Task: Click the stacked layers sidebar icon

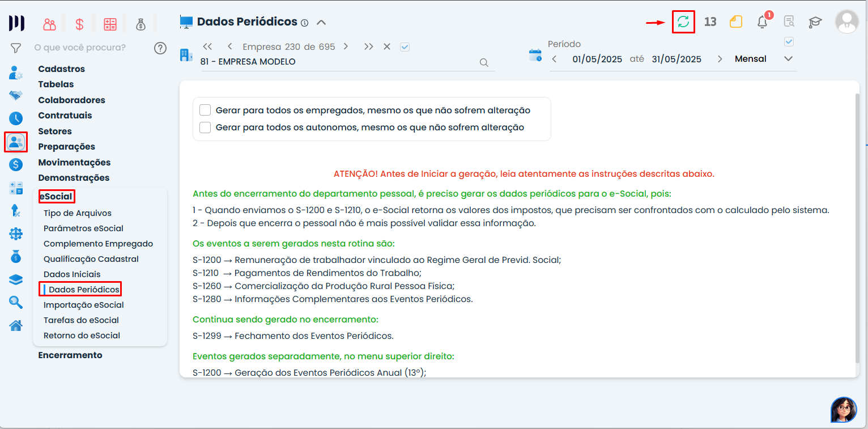Action: pos(16,279)
